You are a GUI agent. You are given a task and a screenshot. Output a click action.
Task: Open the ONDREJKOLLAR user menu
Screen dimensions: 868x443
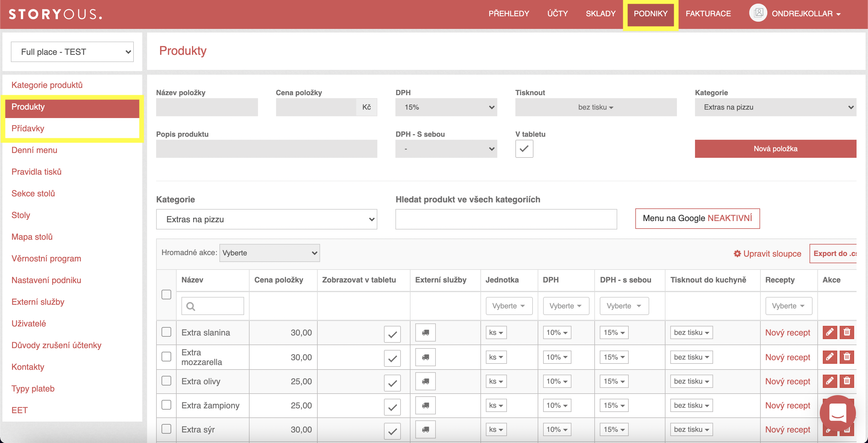(x=806, y=14)
